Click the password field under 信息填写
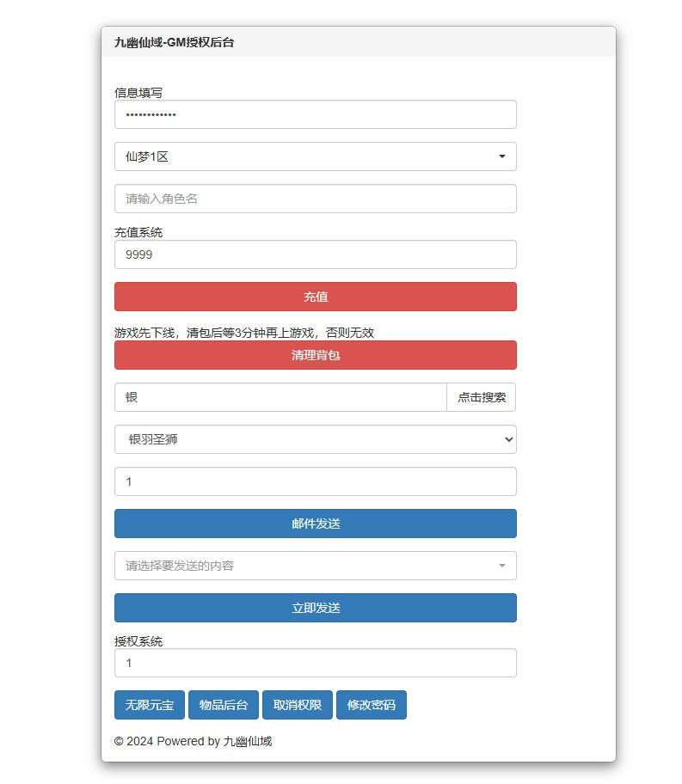This screenshot has height=784, width=682. point(315,114)
